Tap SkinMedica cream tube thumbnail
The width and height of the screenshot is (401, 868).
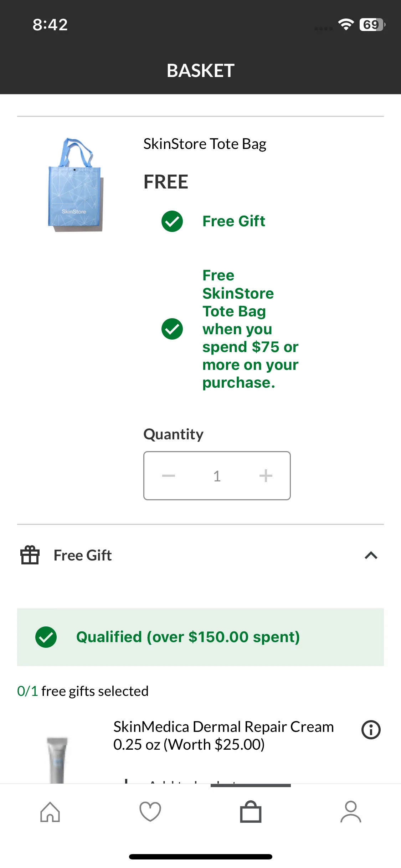(x=57, y=760)
